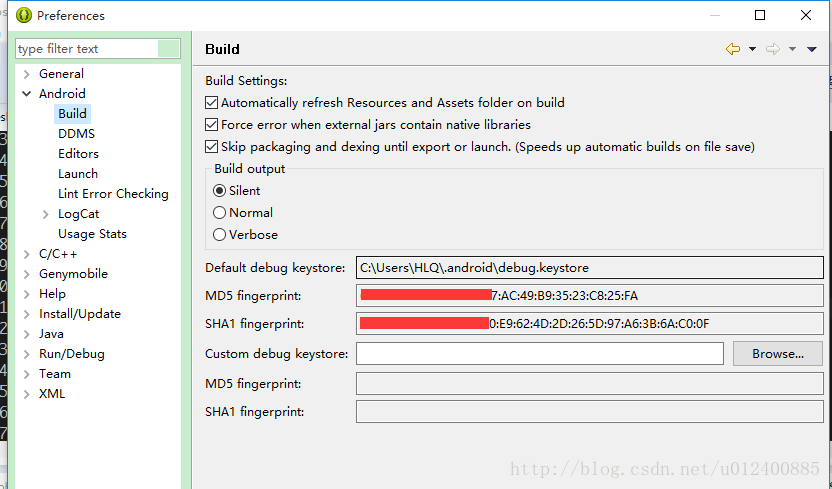Click the Browse... button
This screenshot has height=489, width=832.
point(778,354)
